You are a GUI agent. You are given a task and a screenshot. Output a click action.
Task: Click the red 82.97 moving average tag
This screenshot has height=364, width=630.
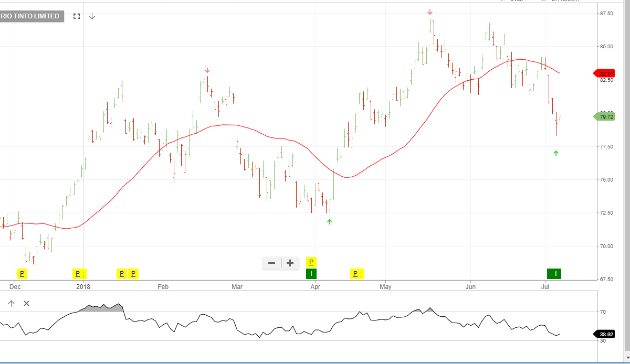coord(604,73)
